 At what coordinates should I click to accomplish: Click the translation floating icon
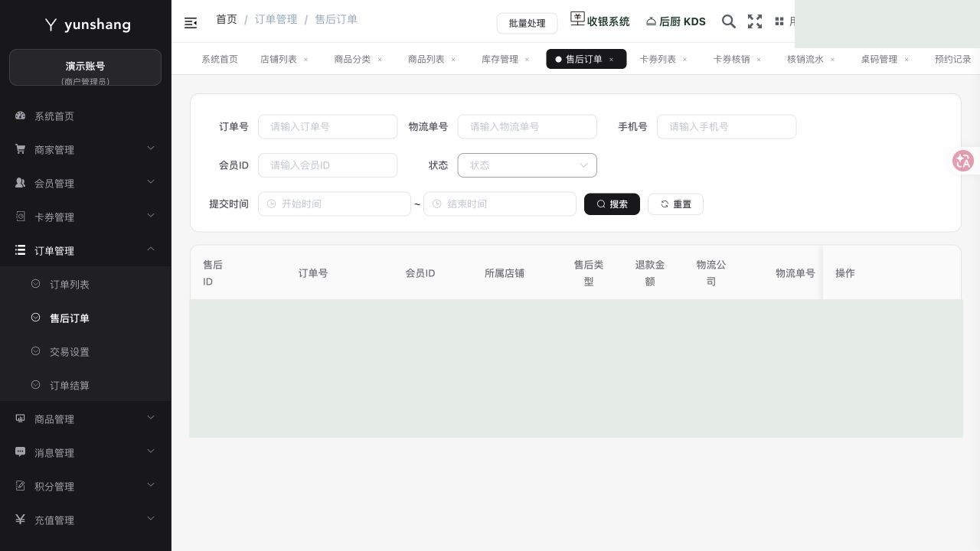click(963, 161)
